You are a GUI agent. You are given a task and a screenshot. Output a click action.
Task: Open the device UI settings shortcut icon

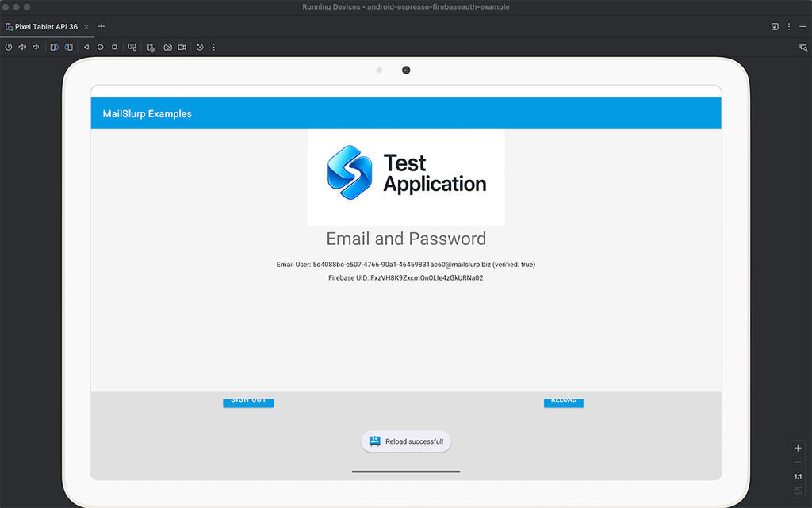[151, 47]
